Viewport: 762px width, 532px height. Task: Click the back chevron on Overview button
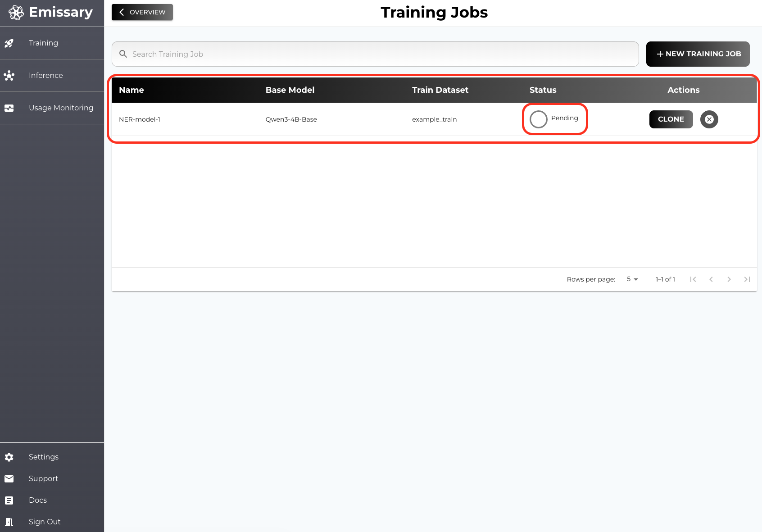121,12
